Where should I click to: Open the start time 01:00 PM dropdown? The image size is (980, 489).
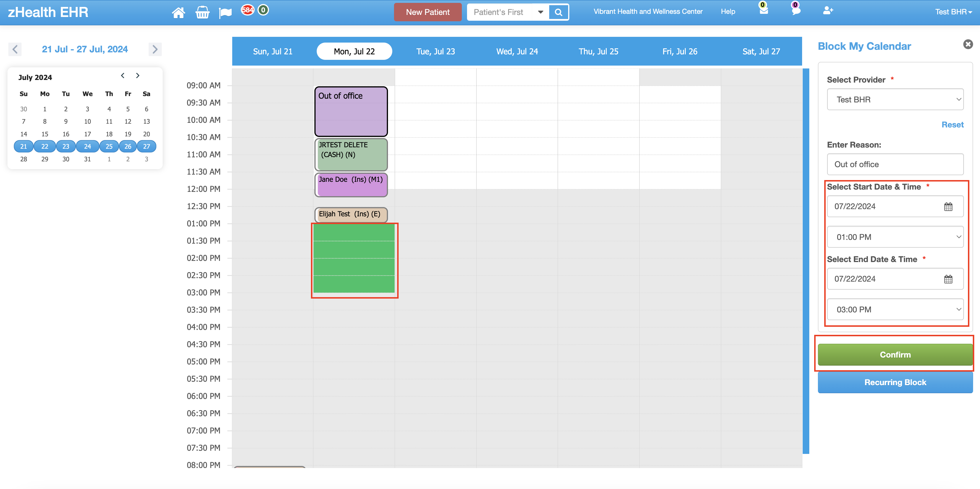895,237
